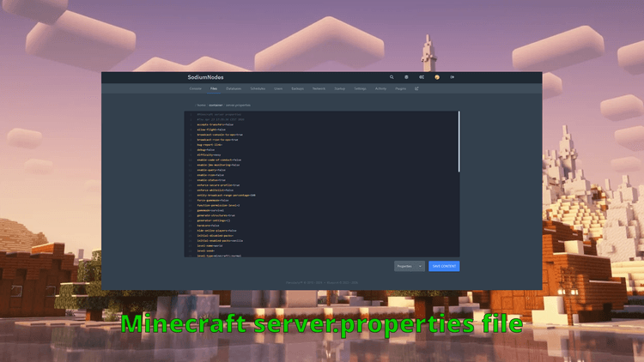The width and height of the screenshot is (644, 362).
Task: Click the #Minecraft server properties comment line
Action: point(219,114)
